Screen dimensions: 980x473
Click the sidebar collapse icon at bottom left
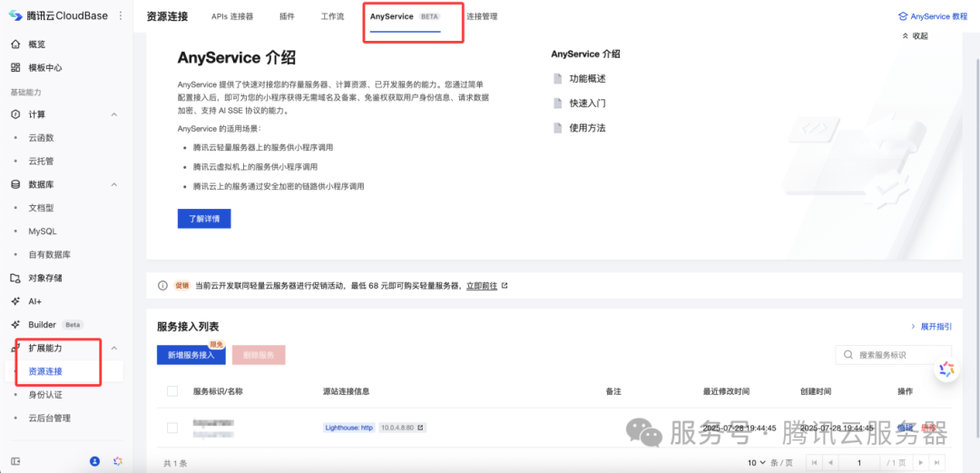point(15,461)
